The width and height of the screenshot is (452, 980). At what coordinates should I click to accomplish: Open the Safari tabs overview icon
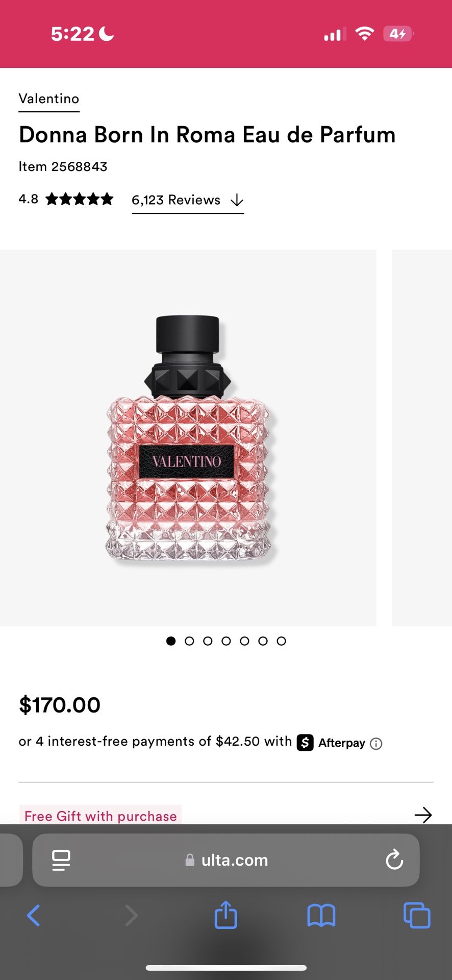(417, 915)
